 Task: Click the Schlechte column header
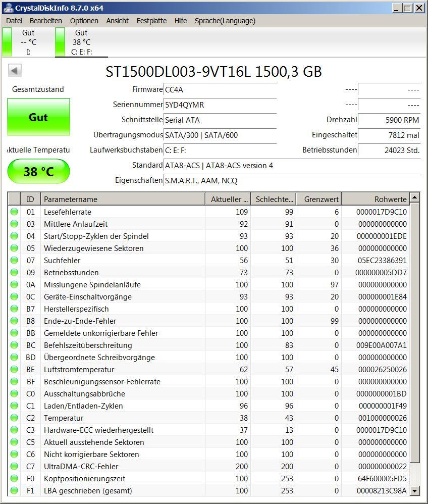274,199
